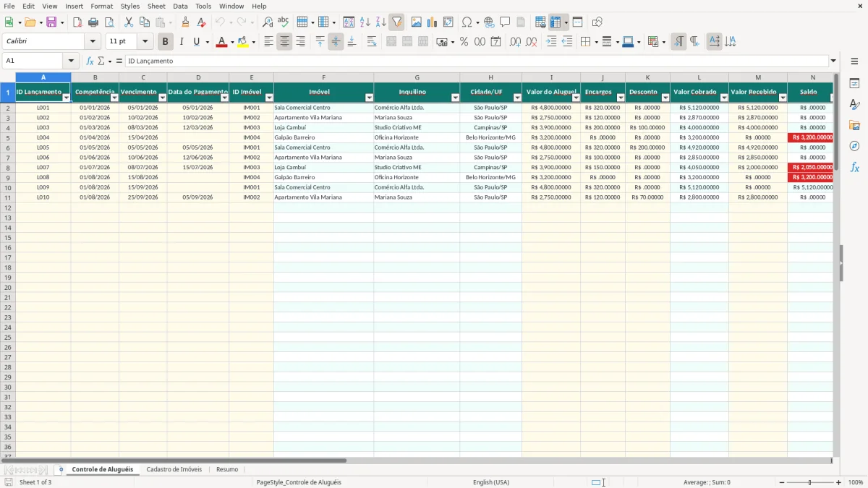868x488 pixels.
Task: Switch to Cadastro de Imóveis sheet
Action: (174, 469)
